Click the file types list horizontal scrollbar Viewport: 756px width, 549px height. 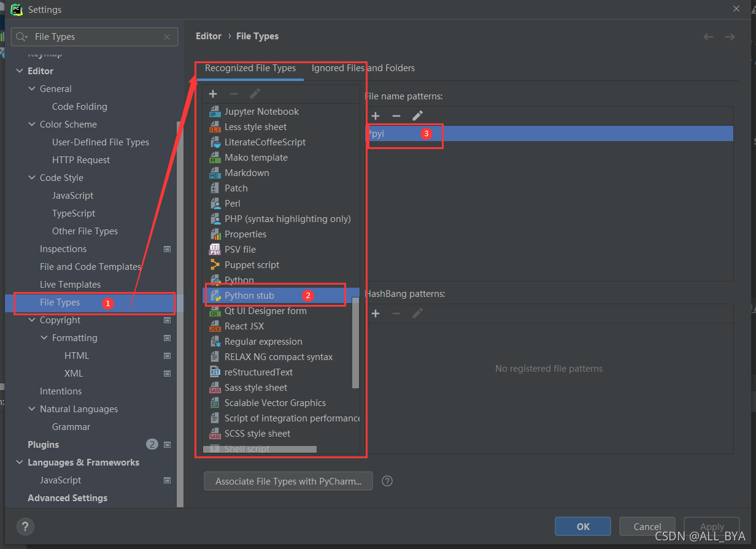click(x=260, y=449)
